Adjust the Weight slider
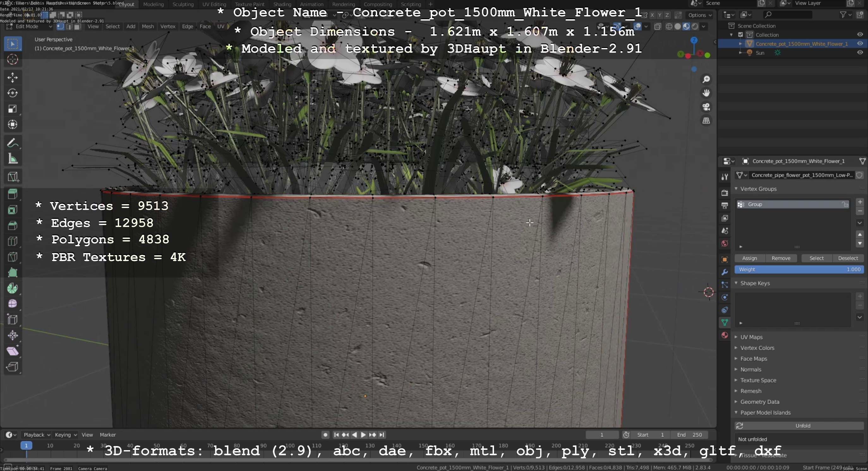The width and height of the screenshot is (868, 471). tap(799, 269)
